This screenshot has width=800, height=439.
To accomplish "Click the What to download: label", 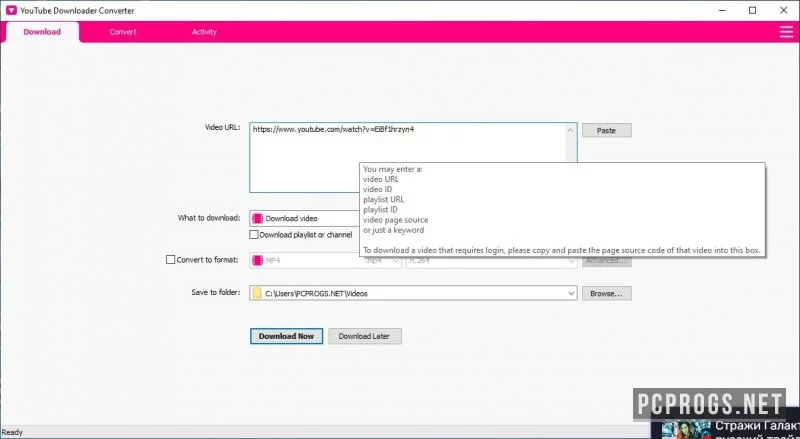I will point(209,217).
